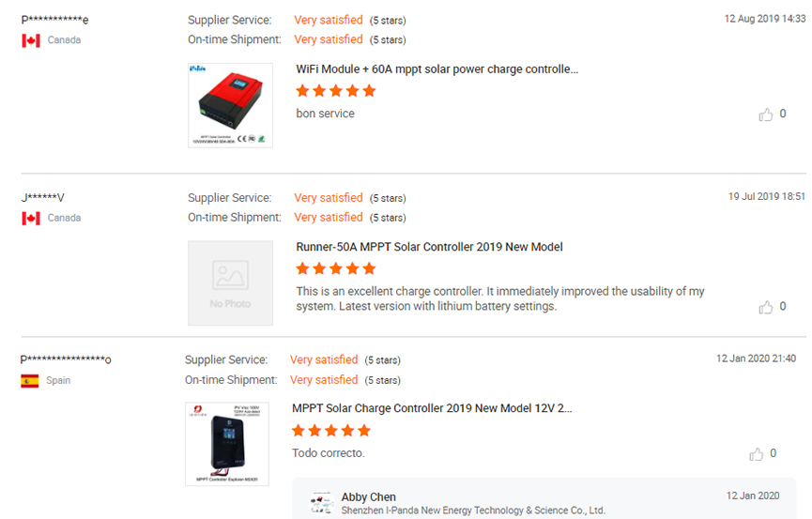812x519 pixels.
Task: Click Abby Chen reply author name
Action: click(369, 496)
